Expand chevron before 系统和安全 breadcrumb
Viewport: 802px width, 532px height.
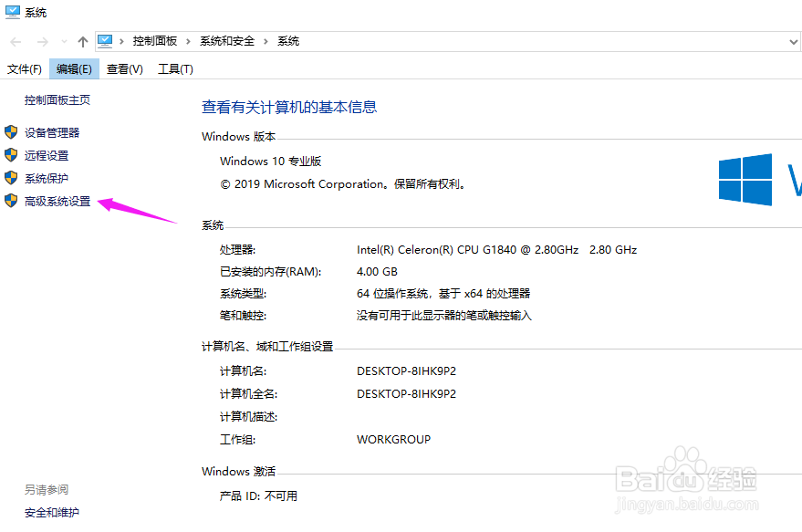tap(188, 41)
